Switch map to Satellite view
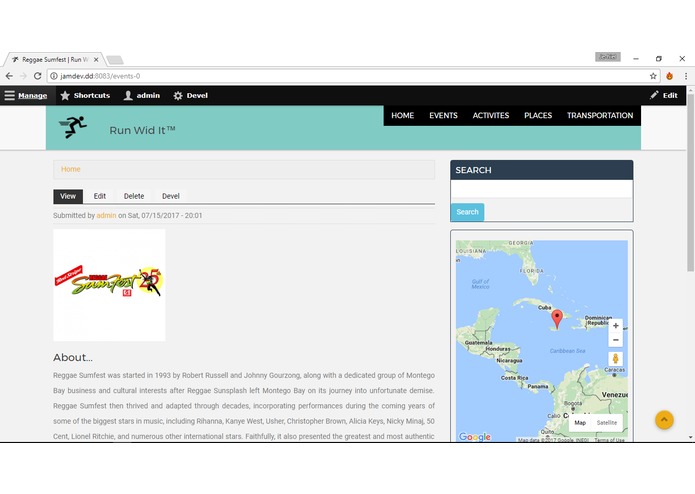The width and height of the screenshot is (695, 494). point(607,423)
